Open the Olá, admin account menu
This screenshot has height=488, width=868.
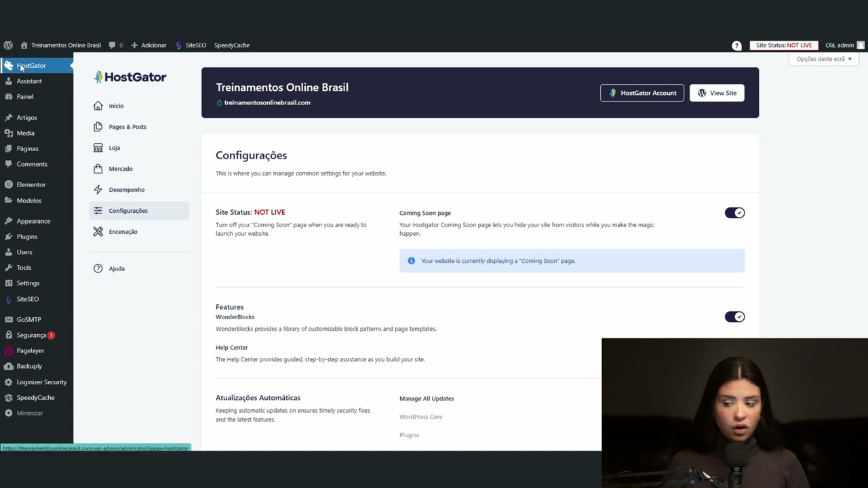coord(845,45)
